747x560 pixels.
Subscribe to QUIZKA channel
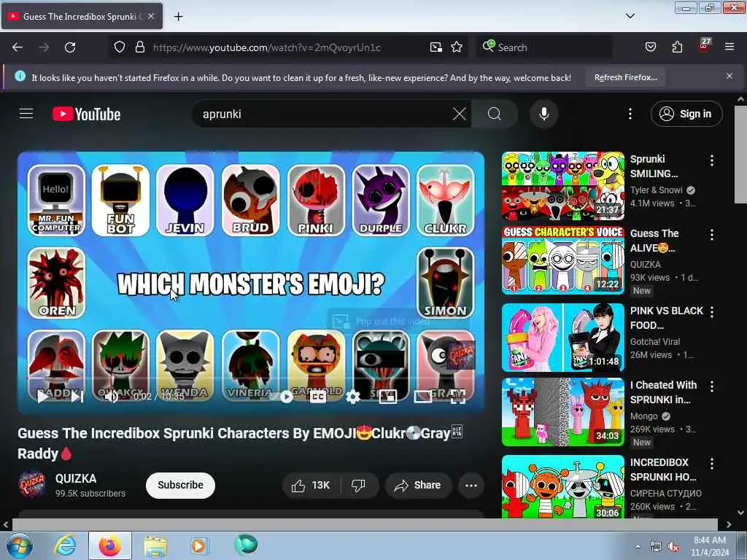pos(181,485)
